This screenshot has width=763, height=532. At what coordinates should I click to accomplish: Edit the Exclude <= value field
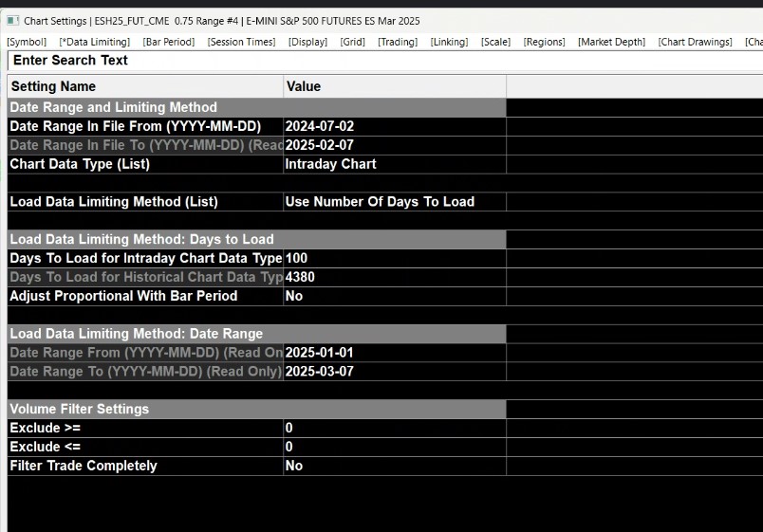coord(395,448)
